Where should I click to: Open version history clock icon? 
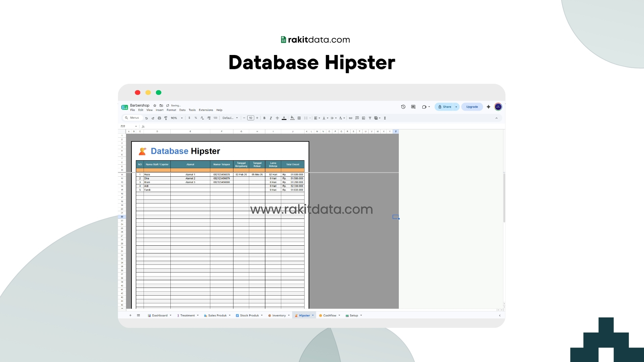pos(403,107)
